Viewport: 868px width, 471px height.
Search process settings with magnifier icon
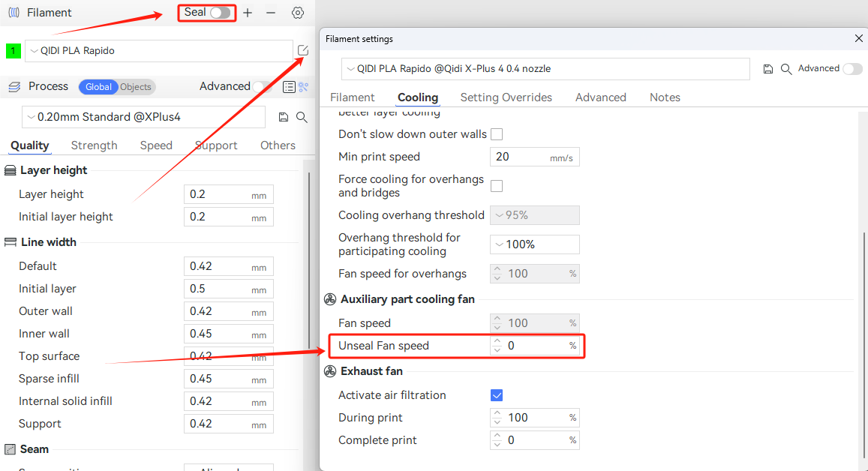[x=302, y=117]
